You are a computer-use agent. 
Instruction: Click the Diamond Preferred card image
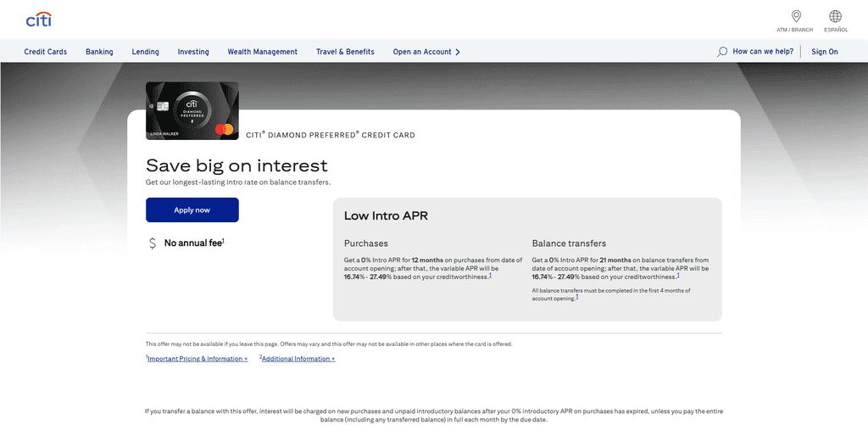pos(192,111)
